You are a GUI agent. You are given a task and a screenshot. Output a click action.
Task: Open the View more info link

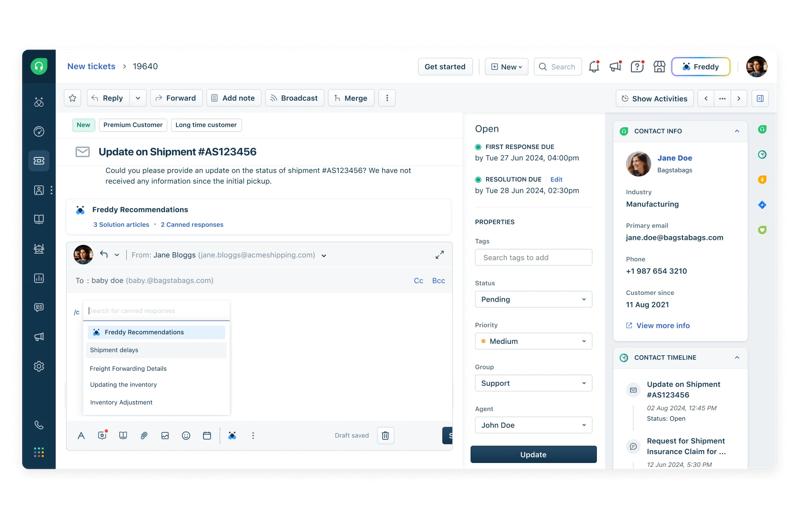[662, 325]
